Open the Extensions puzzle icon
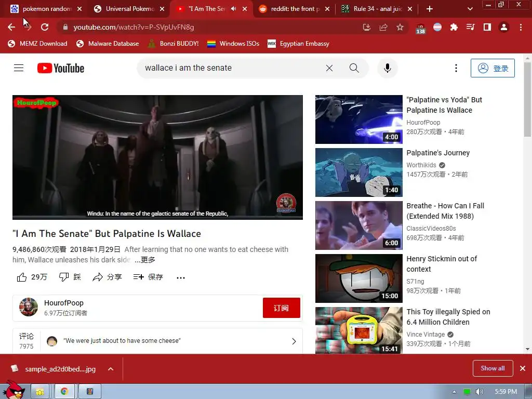 tap(454, 27)
